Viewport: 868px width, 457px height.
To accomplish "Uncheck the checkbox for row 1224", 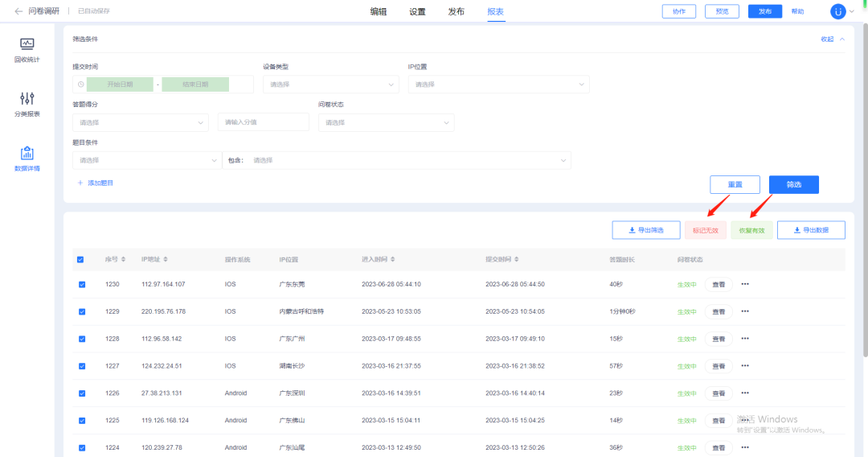I will click(82, 447).
